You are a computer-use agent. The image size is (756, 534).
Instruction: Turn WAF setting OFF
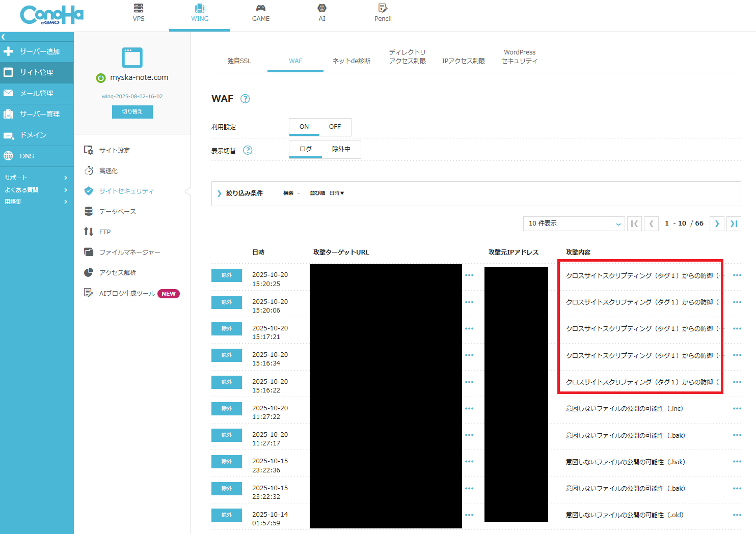pyautogui.click(x=335, y=127)
